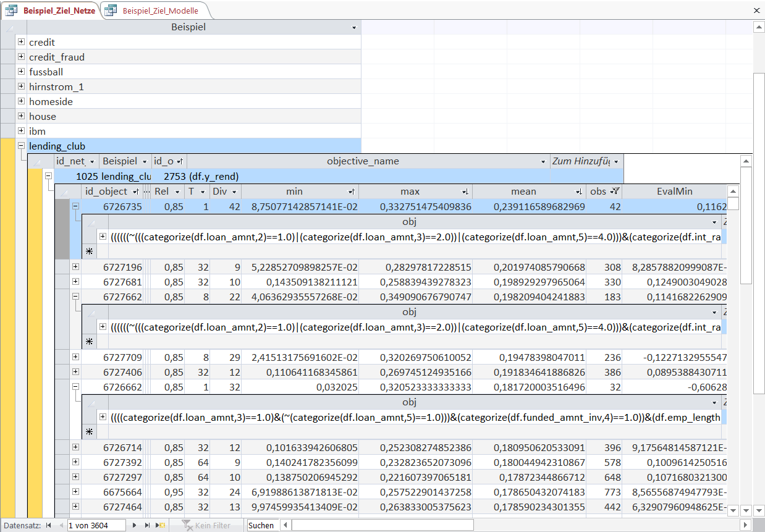Open the Div column dropdown
765x532 pixels.
pos(235,192)
